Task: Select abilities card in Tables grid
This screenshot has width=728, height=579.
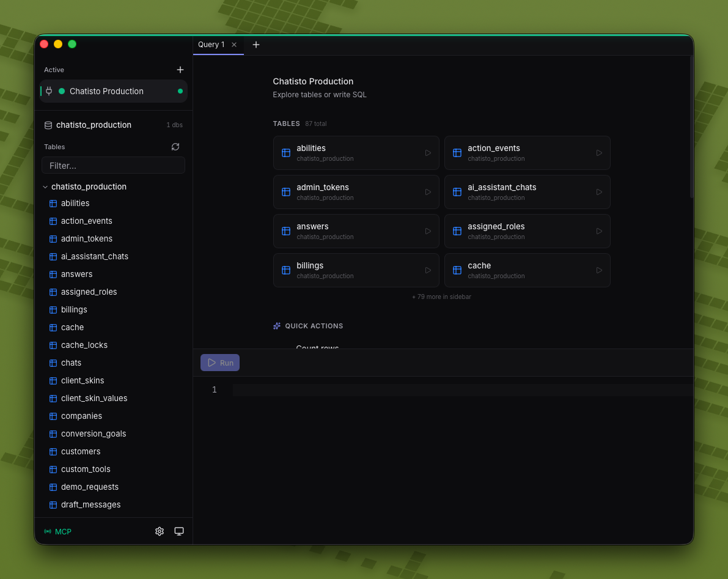Action: [x=356, y=153]
